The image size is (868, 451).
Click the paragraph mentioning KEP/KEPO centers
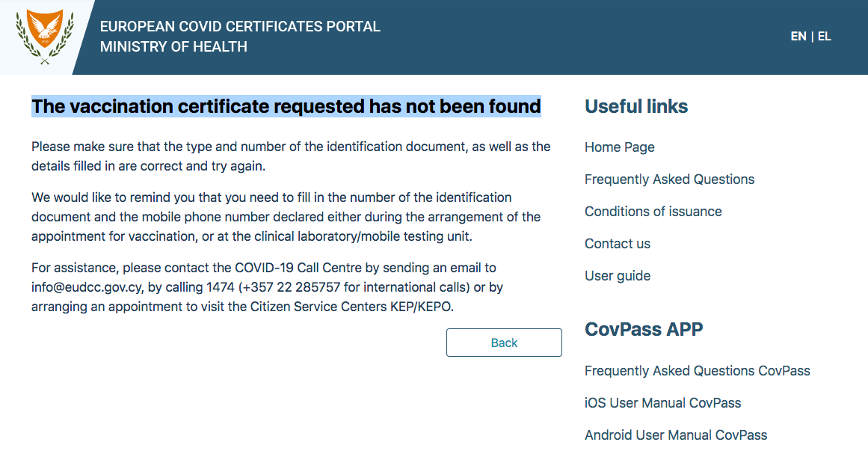click(267, 287)
